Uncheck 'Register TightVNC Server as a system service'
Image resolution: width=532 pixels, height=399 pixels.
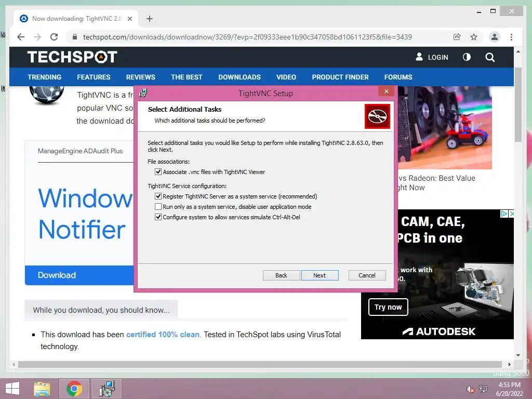(158, 196)
